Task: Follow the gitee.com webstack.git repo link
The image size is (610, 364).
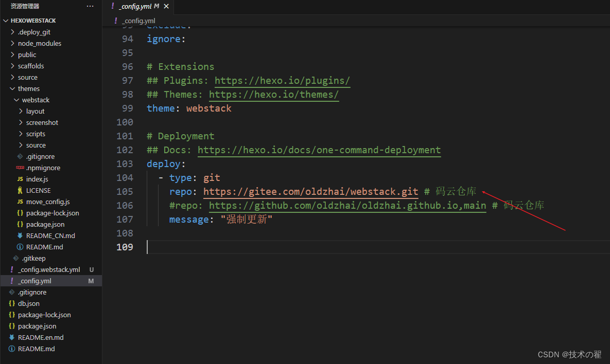Action: 310,192
